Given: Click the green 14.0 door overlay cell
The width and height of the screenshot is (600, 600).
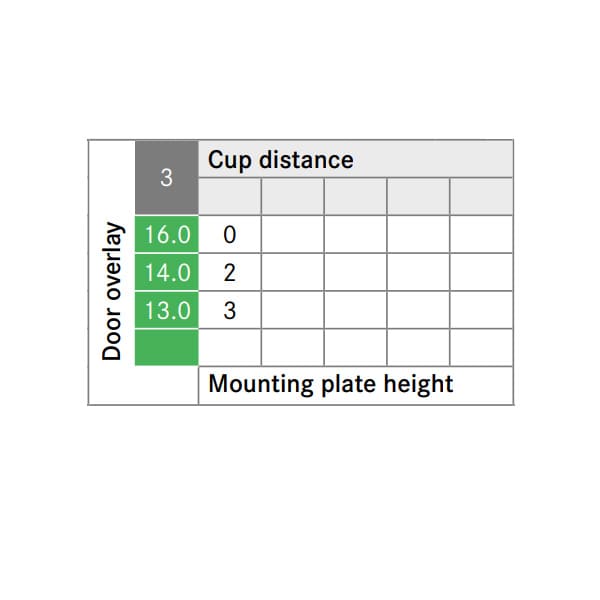Looking at the screenshot, I should (166, 272).
